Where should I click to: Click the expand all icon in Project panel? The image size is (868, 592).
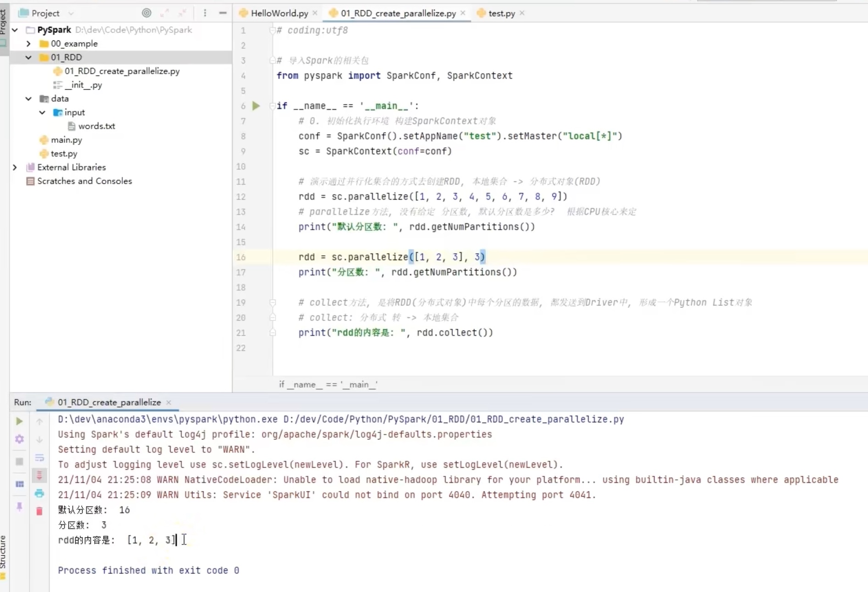click(165, 13)
